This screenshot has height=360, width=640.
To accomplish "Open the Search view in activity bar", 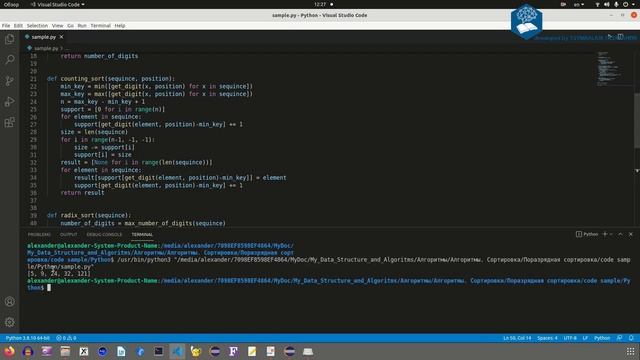I will pos(9,60).
